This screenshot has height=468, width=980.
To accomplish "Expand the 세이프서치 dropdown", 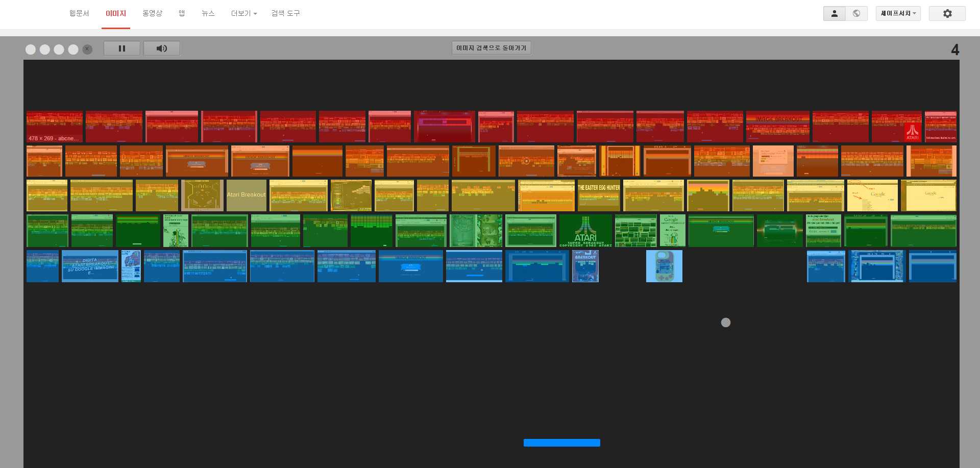I will pyautogui.click(x=898, y=14).
